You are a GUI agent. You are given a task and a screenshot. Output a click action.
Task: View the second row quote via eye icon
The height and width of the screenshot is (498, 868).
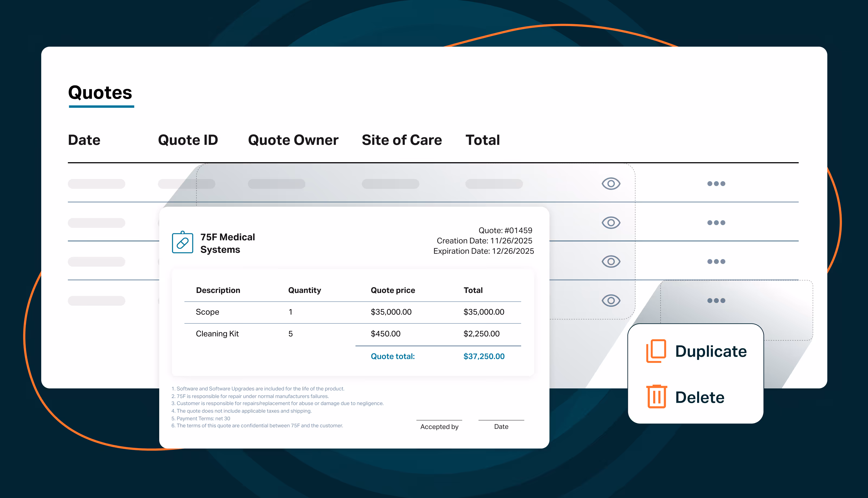611,223
